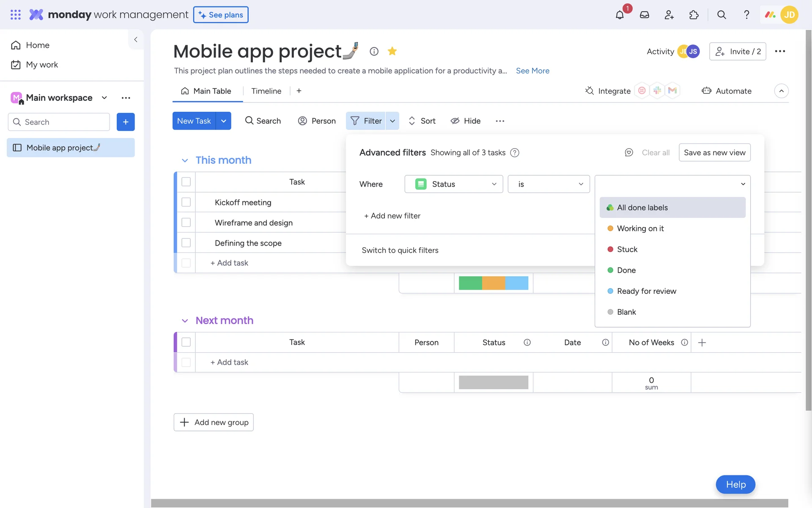Unstar the board from favorites
Image resolution: width=812 pixels, height=508 pixels.
click(x=392, y=51)
